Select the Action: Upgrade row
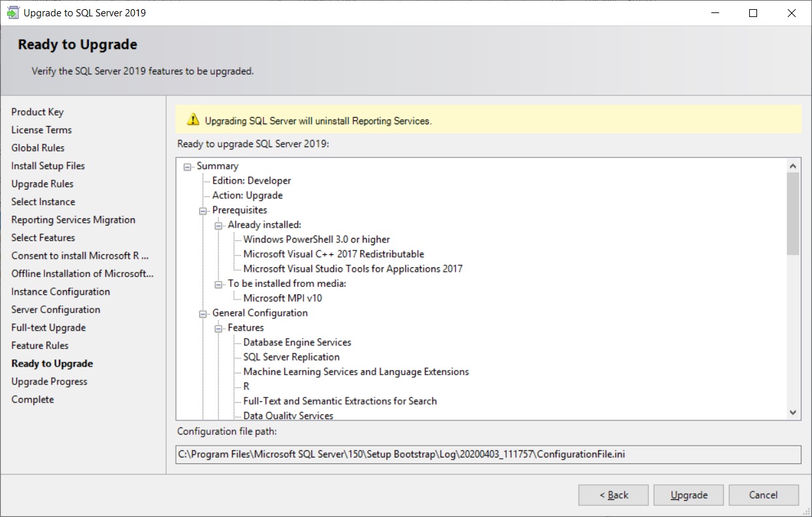 pos(248,195)
